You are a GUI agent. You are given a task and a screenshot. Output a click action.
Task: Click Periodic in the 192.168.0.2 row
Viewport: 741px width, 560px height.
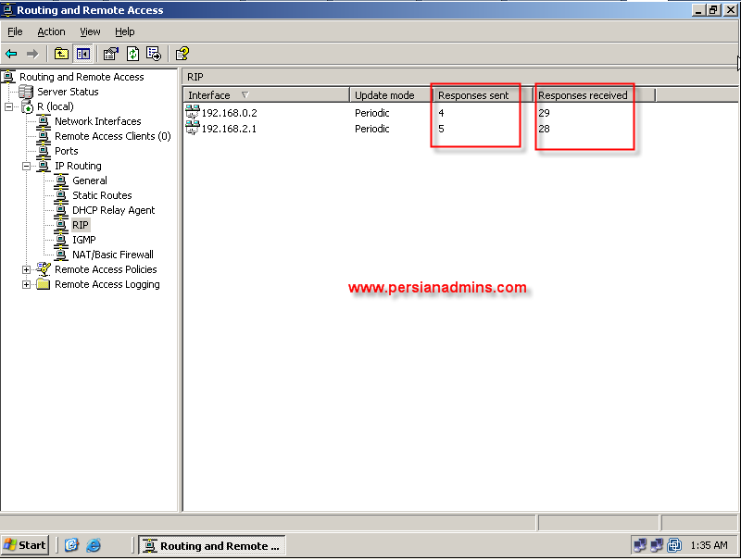[372, 113]
